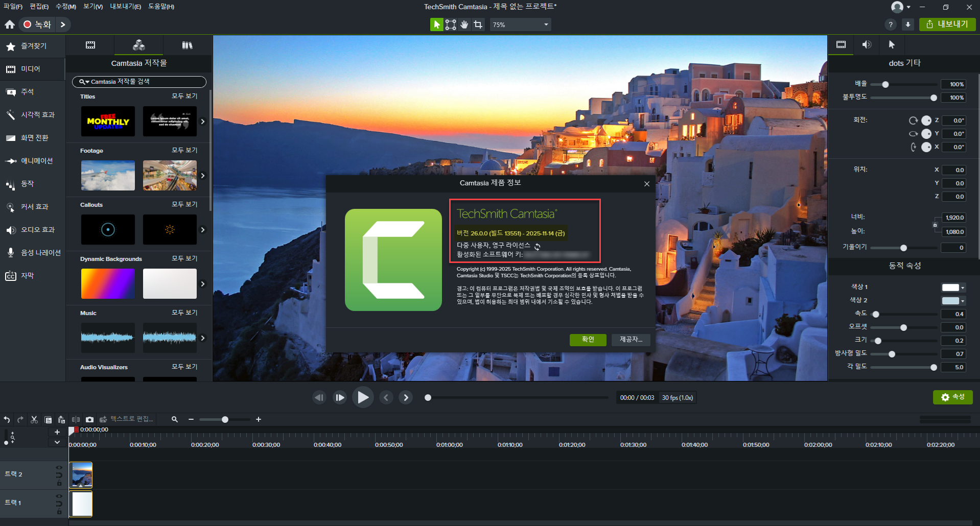Switch to the audio properties tab
The width and height of the screenshot is (980, 526).
pyautogui.click(x=867, y=44)
